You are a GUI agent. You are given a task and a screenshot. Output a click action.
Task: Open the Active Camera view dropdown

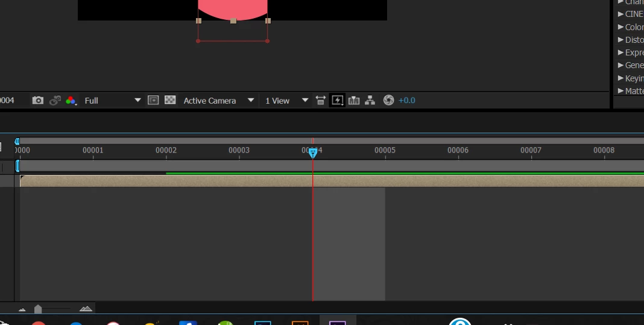pos(218,101)
